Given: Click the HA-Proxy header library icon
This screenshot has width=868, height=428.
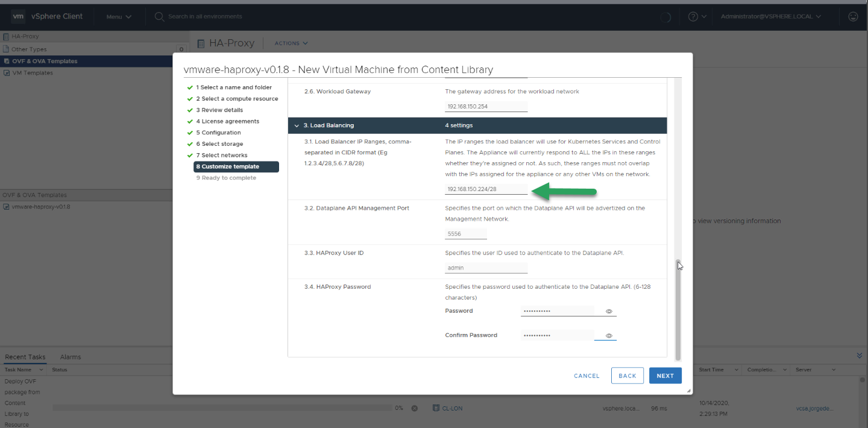Looking at the screenshot, I should pos(201,43).
